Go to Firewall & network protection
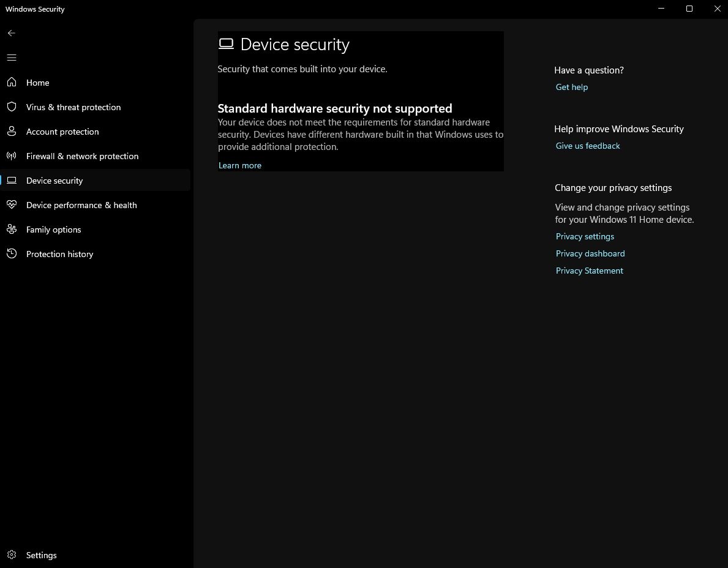 click(x=82, y=156)
